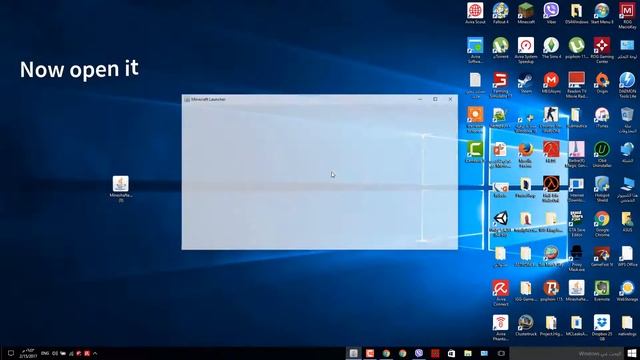The height and width of the screenshot is (360, 640).
Task: Close the Minecraft Launcher window
Action: [450, 99]
